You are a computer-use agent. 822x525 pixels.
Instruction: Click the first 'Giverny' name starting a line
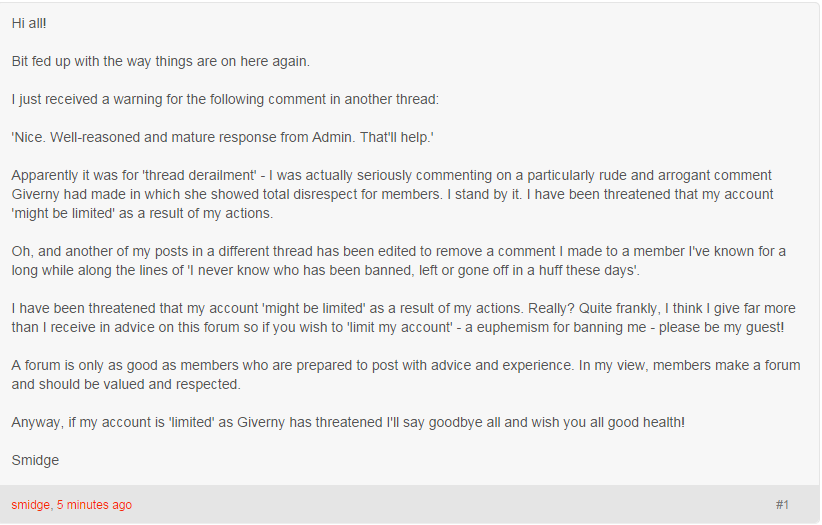[35, 194]
